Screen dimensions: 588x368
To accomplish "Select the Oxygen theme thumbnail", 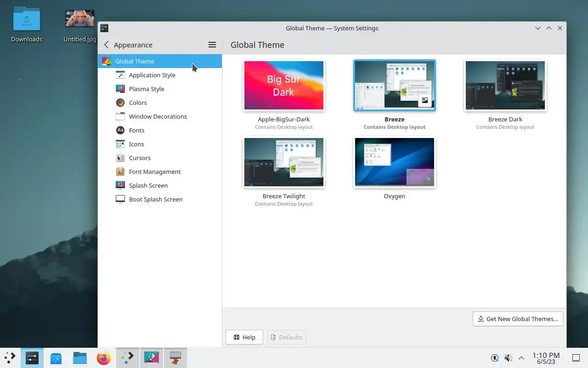I will coord(395,162).
